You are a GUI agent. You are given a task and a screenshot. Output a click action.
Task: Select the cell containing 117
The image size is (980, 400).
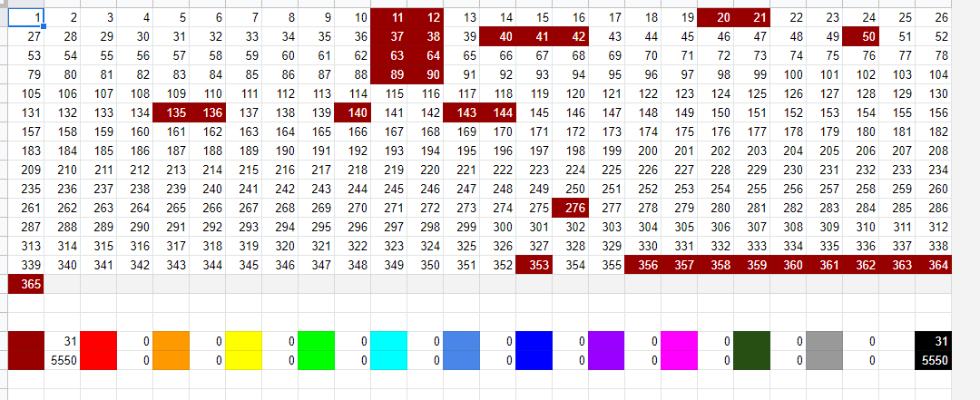tap(461, 93)
